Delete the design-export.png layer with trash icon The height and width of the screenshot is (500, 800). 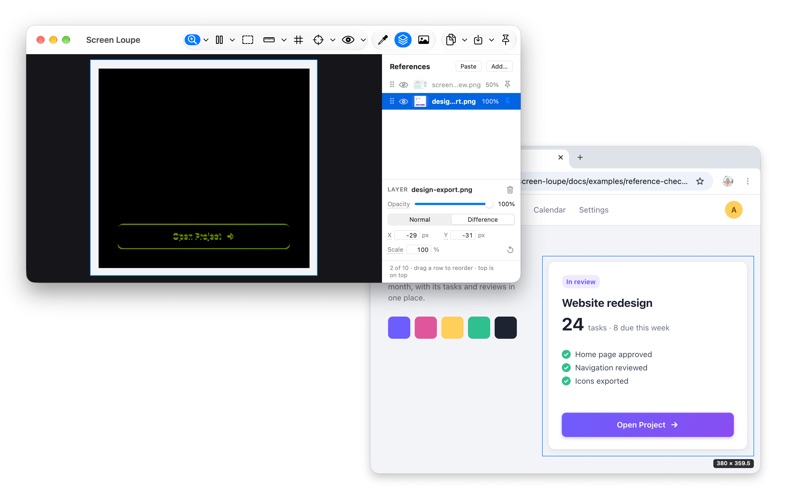coord(510,190)
